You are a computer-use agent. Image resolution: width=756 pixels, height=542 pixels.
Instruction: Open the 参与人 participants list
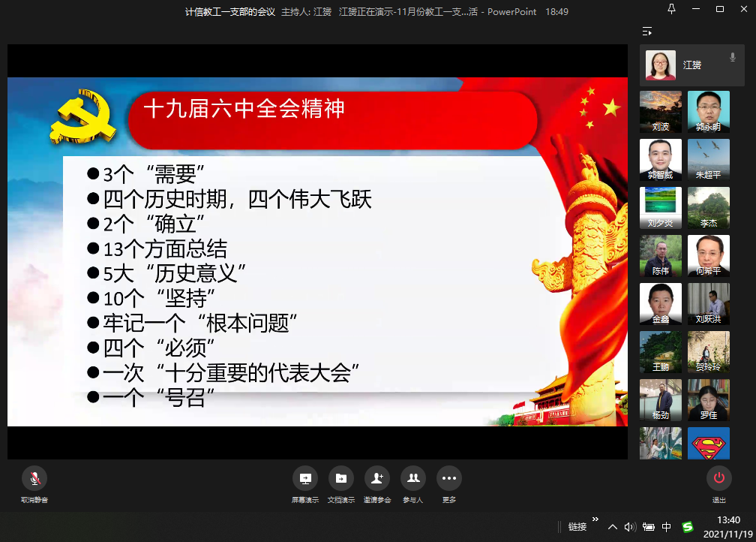pos(413,478)
